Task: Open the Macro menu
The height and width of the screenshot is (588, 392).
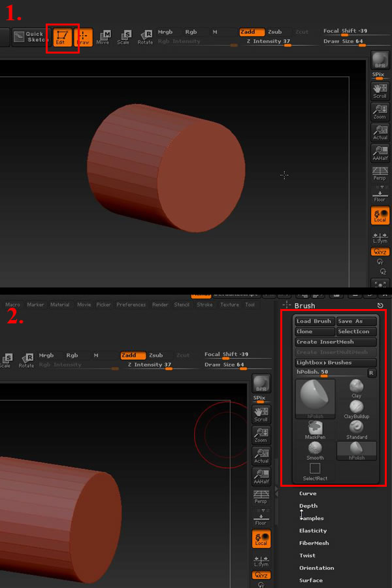Action: click(12, 305)
